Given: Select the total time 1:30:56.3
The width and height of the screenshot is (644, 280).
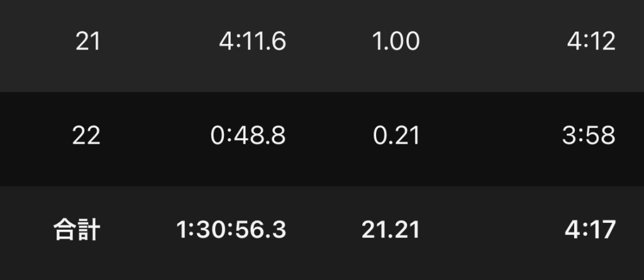Looking at the screenshot, I should (x=231, y=230).
